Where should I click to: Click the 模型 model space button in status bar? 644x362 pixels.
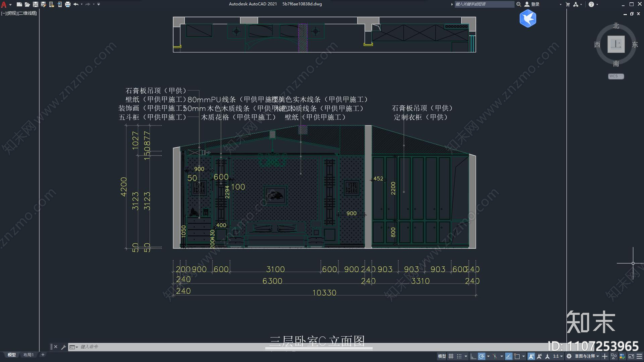point(442,356)
